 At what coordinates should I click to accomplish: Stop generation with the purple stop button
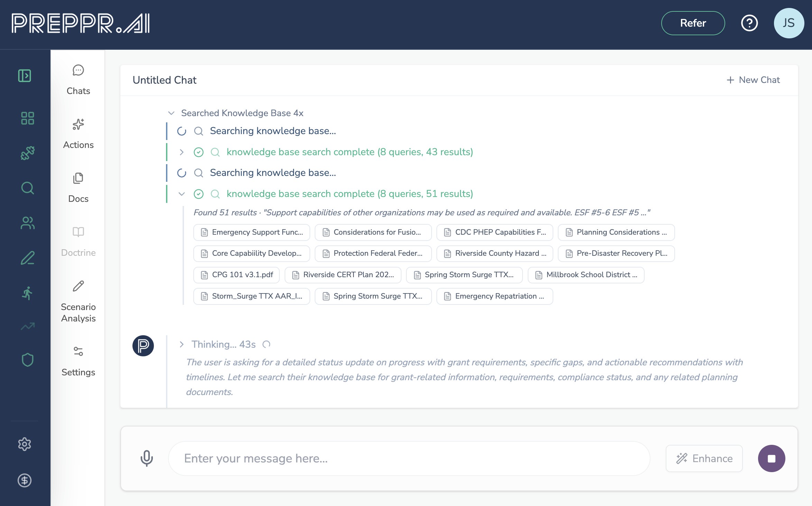(772, 458)
